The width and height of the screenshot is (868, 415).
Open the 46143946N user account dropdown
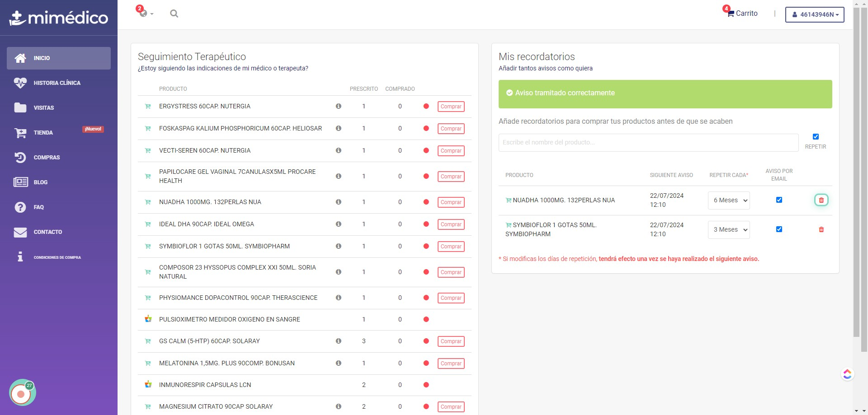click(x=815, y=14)
